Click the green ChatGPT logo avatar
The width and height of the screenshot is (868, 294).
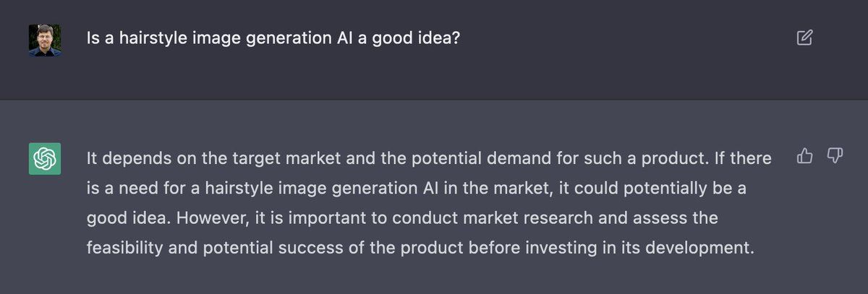click(x=45, y=158)
